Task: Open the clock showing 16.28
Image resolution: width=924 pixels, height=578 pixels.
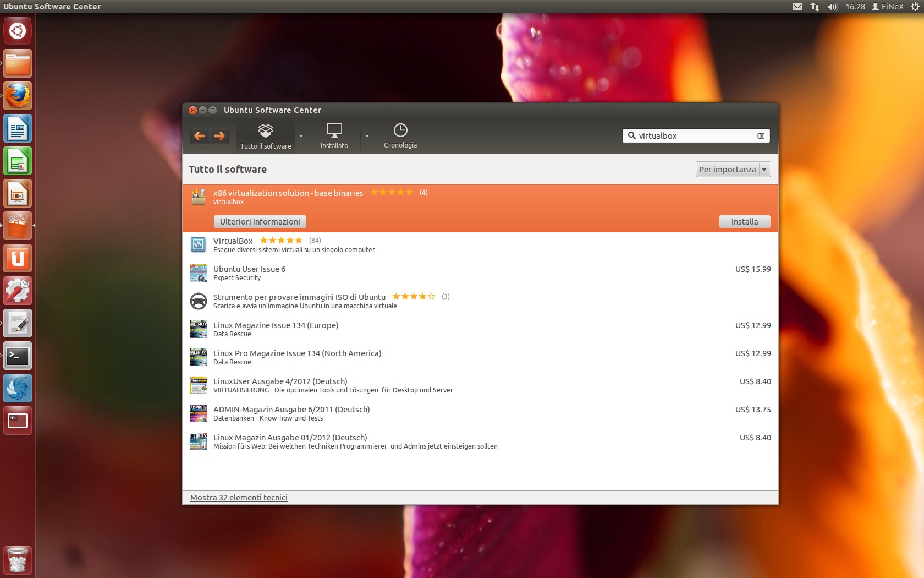Action: click(x=855, y=7)
